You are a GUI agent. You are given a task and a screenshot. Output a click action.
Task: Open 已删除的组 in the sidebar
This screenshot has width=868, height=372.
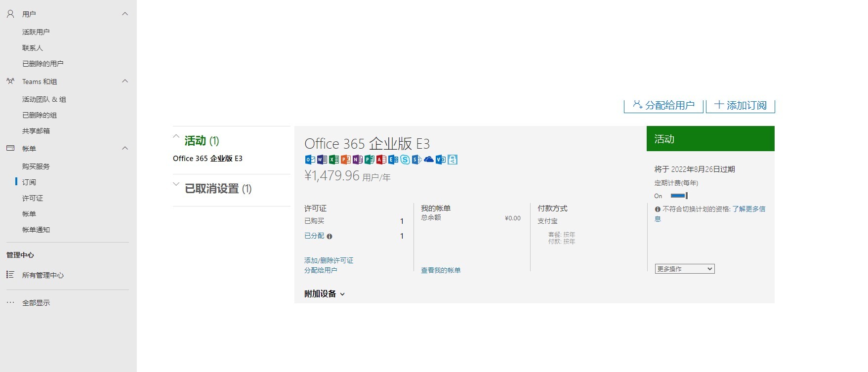click(x=40, y=115)
